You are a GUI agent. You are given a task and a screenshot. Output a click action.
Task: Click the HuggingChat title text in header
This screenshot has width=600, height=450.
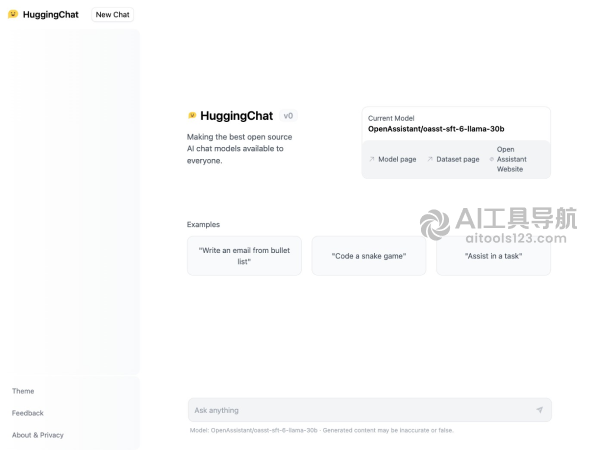[x=51, y=15]
